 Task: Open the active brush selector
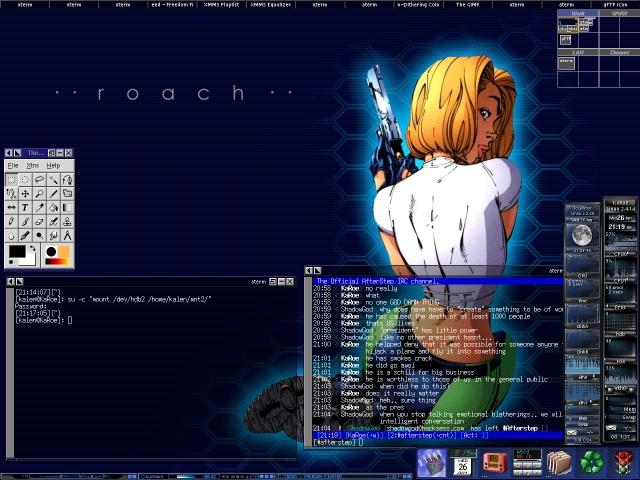(51, 251)
